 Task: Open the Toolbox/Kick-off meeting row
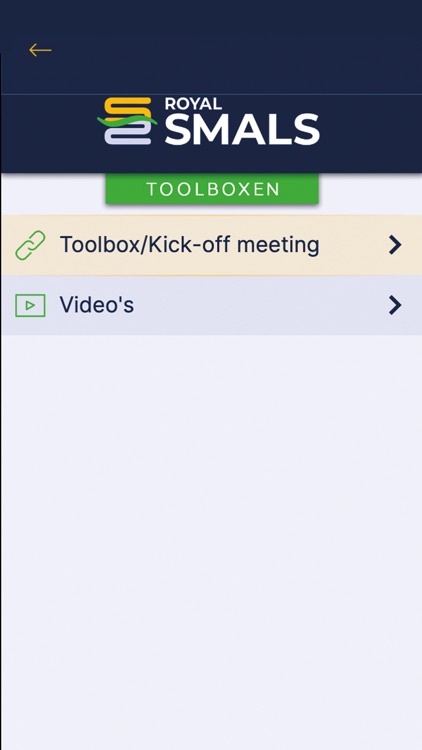tap(211, 245)
